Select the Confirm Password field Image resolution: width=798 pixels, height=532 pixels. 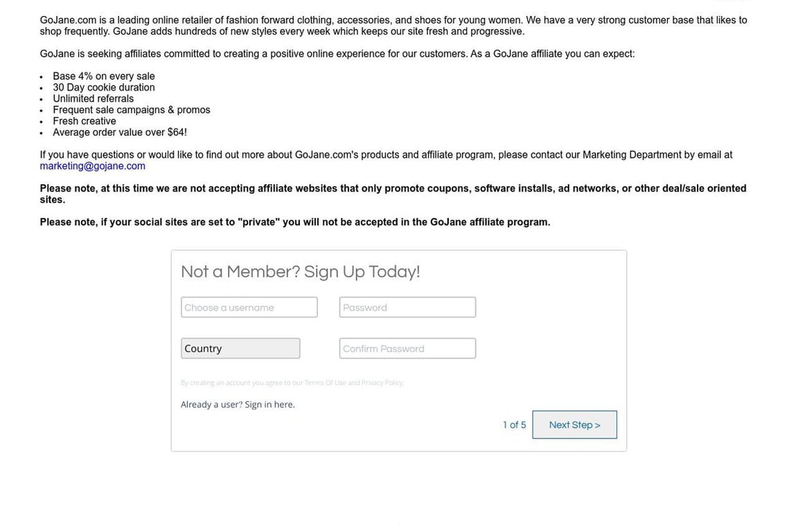click(x=407, y=348)
